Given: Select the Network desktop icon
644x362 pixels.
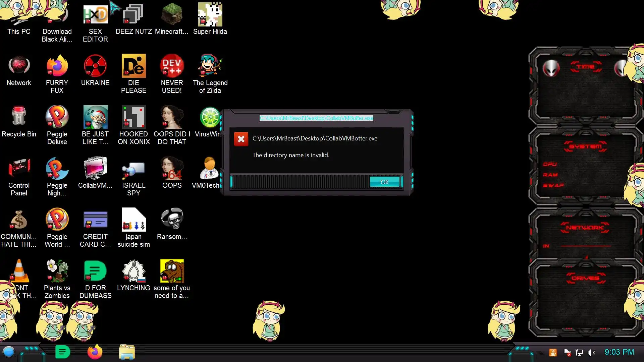Looking at the screenshot, I should point(19,66).
